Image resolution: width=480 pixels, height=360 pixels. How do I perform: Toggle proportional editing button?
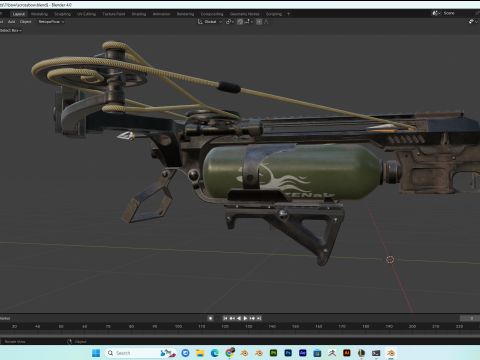point(259,22)
